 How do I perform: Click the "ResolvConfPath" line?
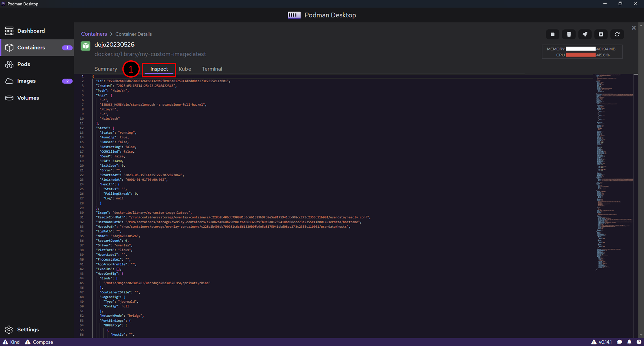tap(233, 217)
